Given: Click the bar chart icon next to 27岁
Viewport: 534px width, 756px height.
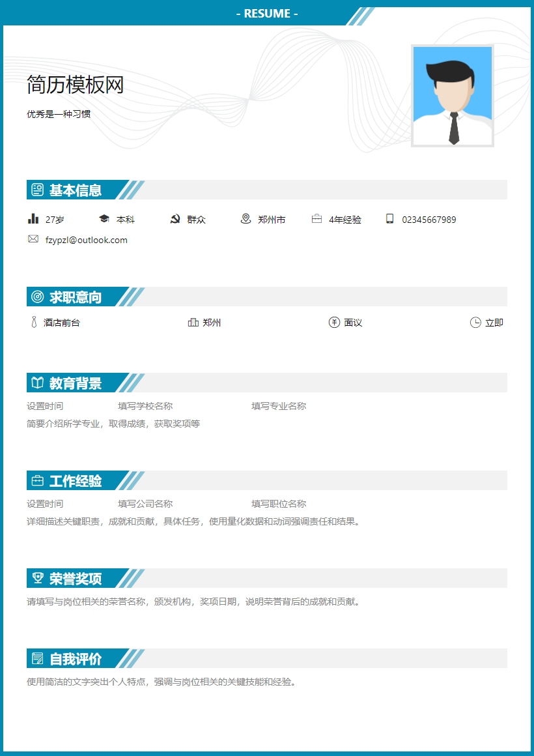Looking at the screenshot, I should [x=33, y=219].
